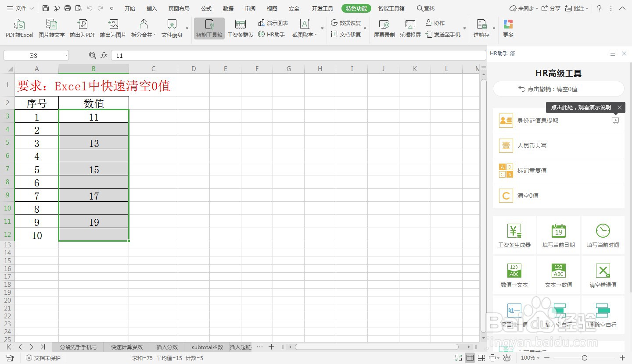Click the 分享 share button
The width and height of the screenshot is (632, 364).
(x=551, y=8)
